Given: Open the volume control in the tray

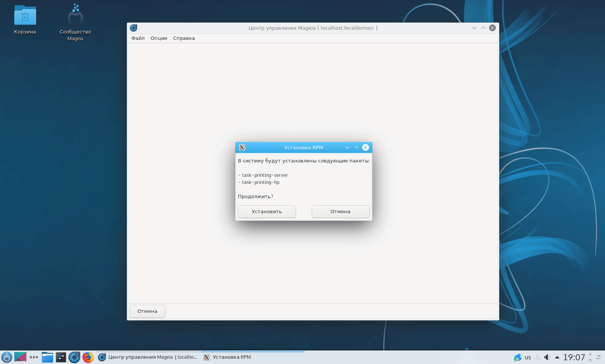Looking at the screenshot, I should pyautogui.click(x=547, y=357).
